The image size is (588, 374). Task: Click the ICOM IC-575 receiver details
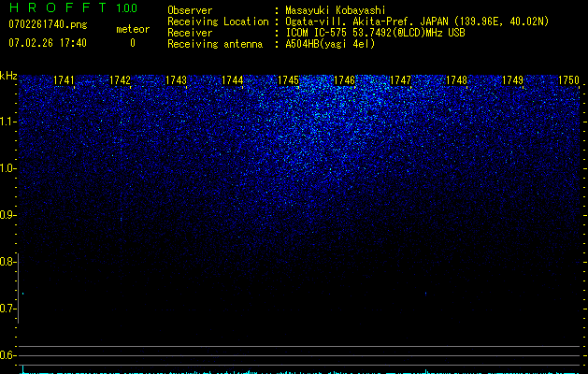click(x=376, y=33)
